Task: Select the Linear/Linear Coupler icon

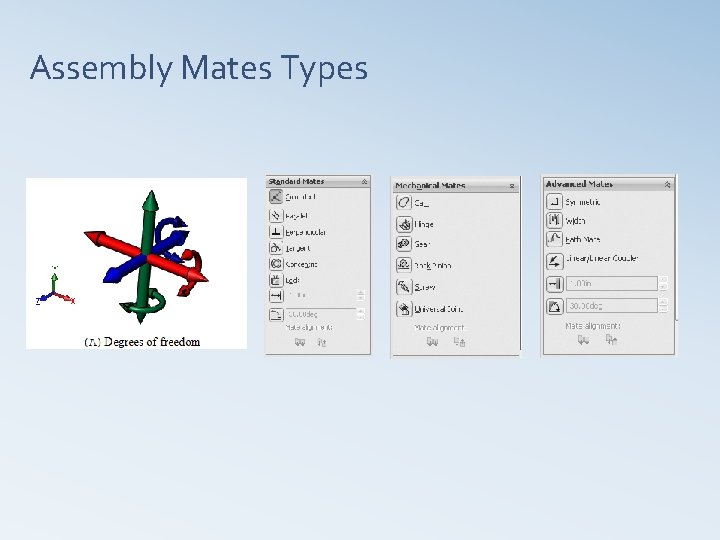Action: click(554, 261)
